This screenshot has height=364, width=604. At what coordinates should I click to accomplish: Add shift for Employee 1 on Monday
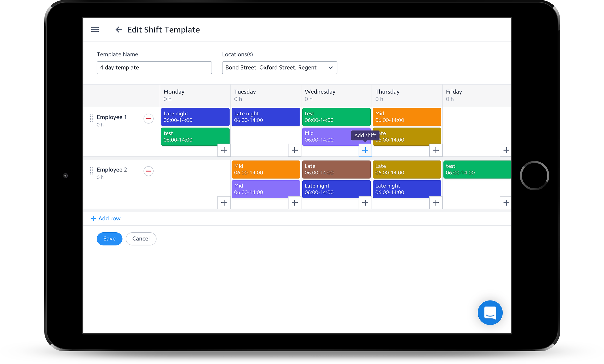pos(224,150)
